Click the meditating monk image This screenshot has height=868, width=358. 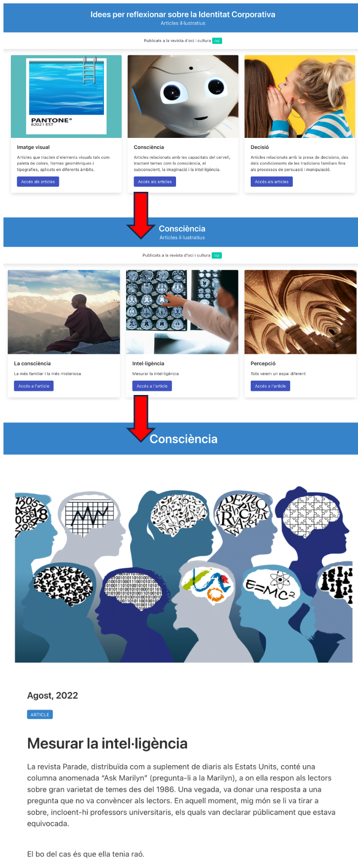tap(64, 312)
